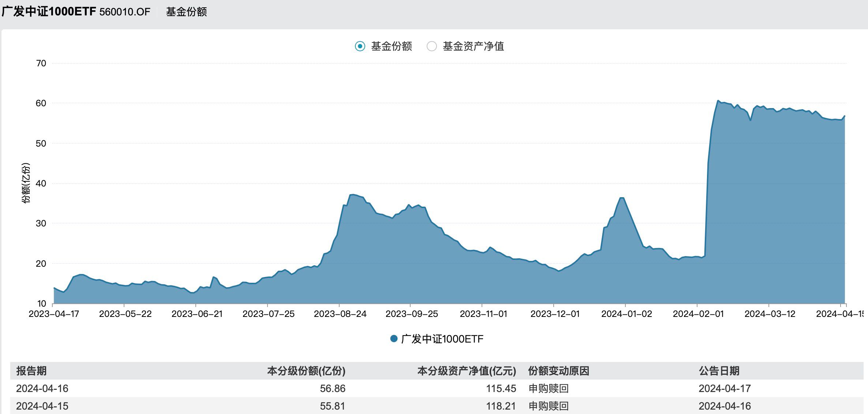Click y-axis value 40
This screenshot has height=414, width=868.
pyautogui.click(x=41, y=184)
